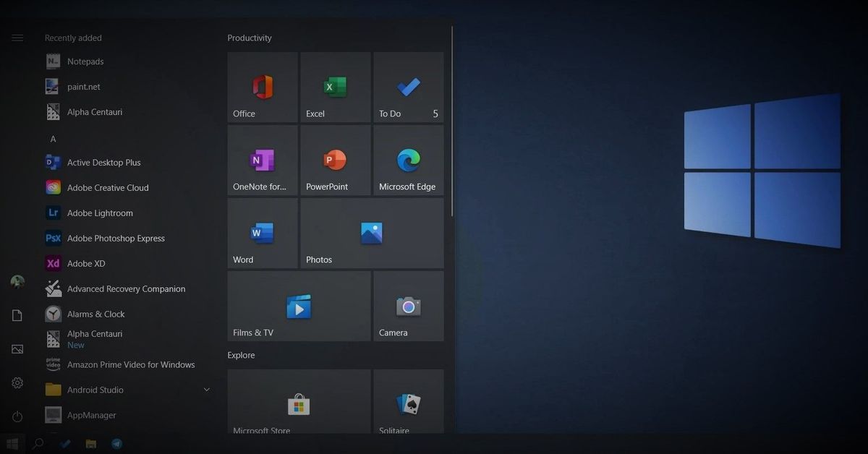This screenshot has width=868, height=454.
Task: Expand the Start menu hamburger
Action: [17, 38]
